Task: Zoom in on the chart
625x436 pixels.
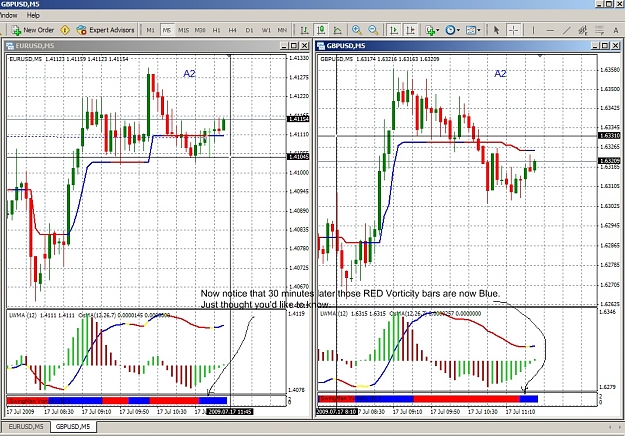Action: tap(357, 30)
